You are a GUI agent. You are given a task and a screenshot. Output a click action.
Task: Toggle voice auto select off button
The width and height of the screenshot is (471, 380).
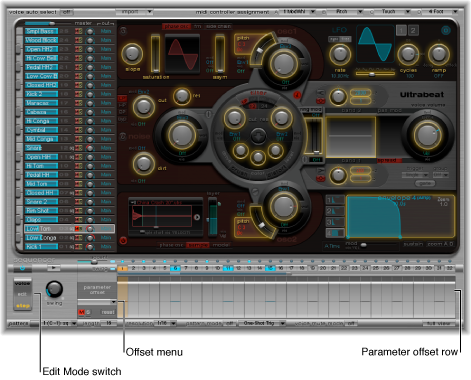[66, 12]
